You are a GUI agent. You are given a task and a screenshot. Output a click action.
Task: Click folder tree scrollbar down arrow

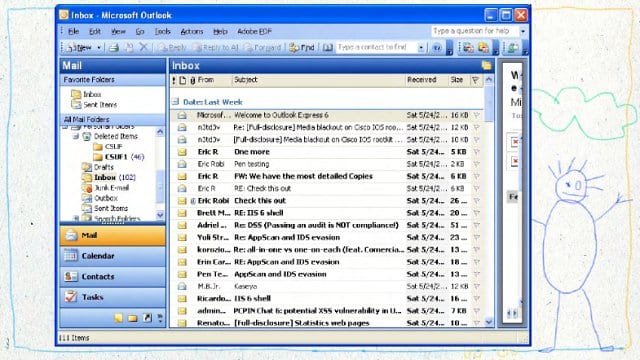click(160, 215)
